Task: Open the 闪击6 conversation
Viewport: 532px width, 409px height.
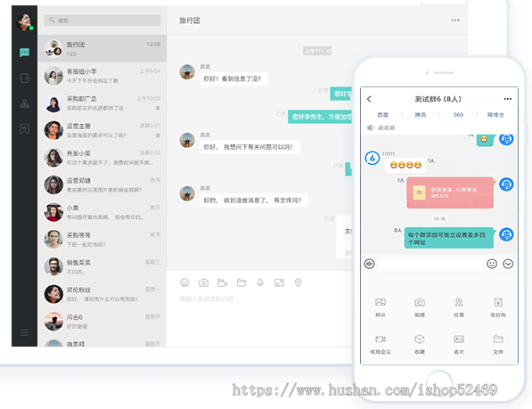Action: tap(102, 322)
